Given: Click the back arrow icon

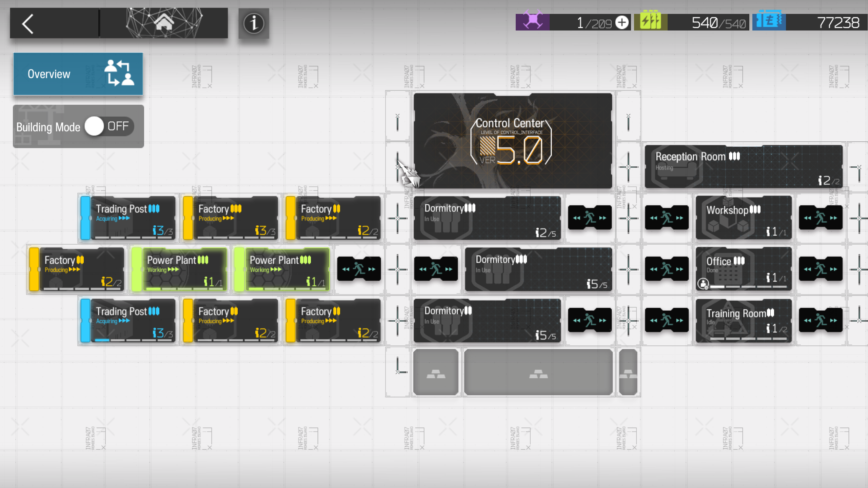Looking at the screenshot, I should [x=28, y=24].
